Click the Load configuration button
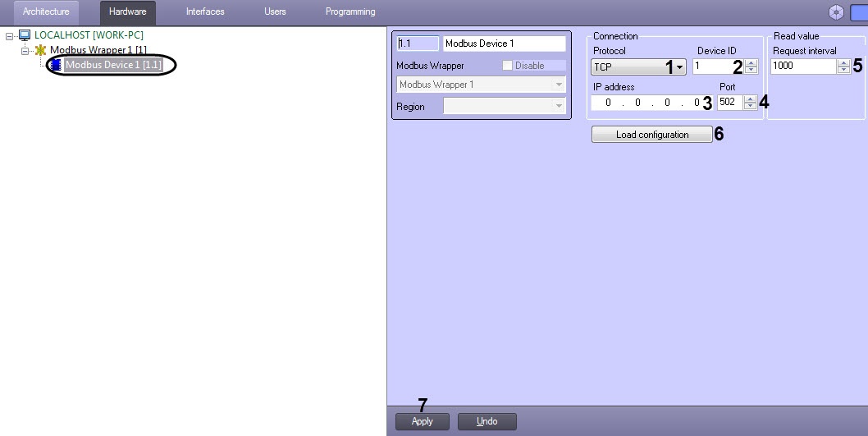This screenshot has height=436, width=868. click(x=652, y=135)
